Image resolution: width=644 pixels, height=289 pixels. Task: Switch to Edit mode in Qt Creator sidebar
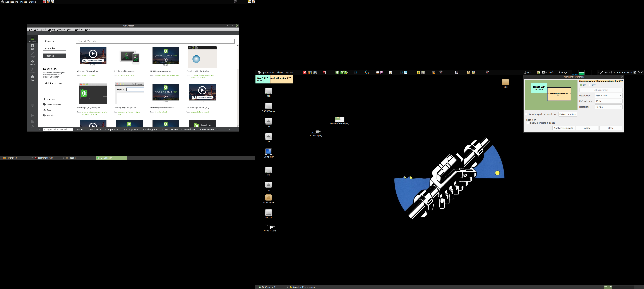click(x=32, y=47)
